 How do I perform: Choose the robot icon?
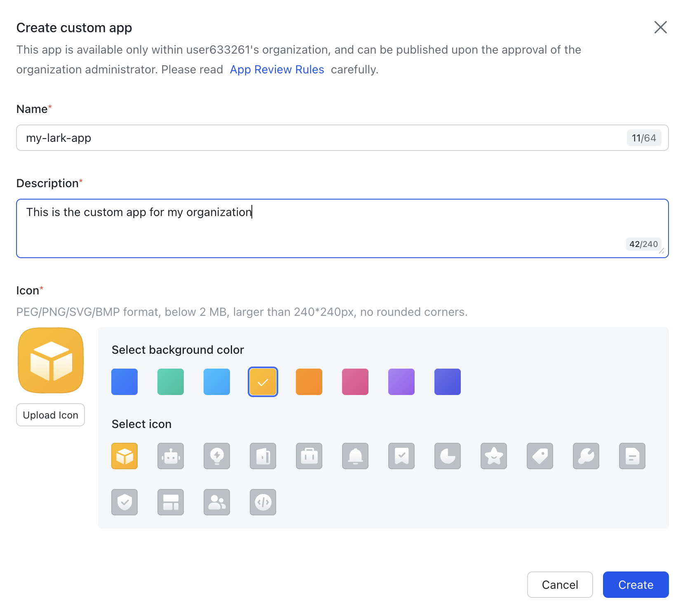pos(171,456)
